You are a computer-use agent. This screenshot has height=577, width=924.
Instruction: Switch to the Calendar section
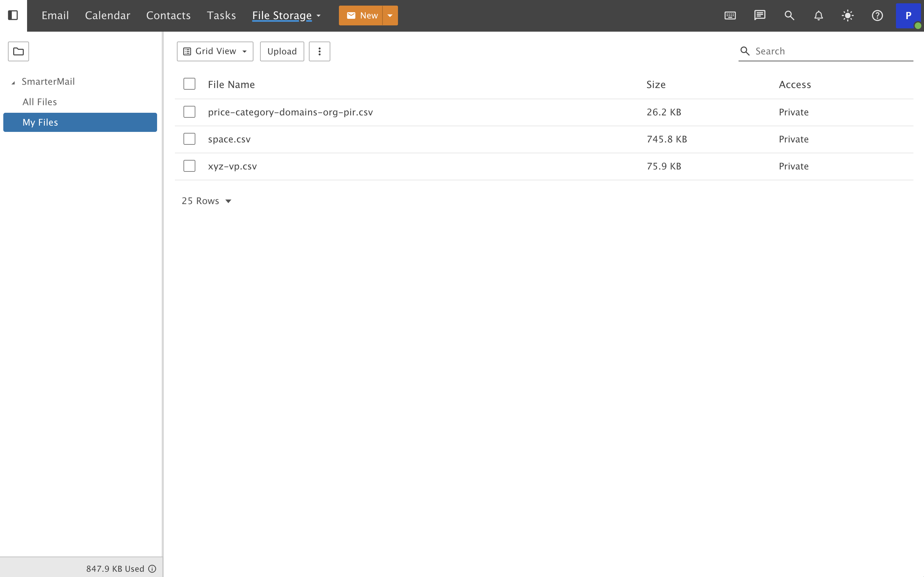coord(107,15)
